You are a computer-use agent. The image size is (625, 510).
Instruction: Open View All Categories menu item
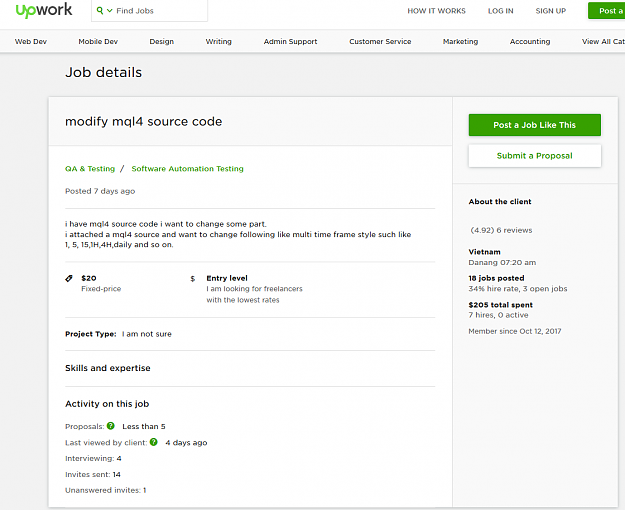[x=603, y=41]
